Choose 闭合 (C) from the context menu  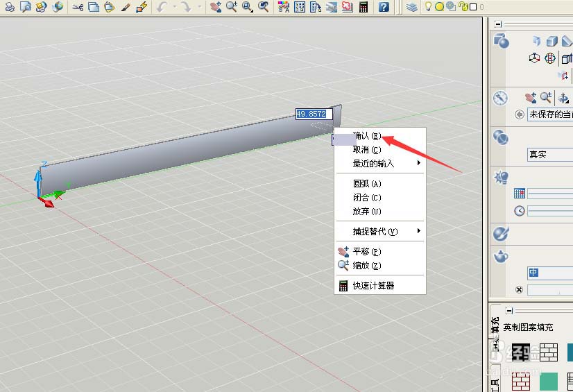click(380, 197)
